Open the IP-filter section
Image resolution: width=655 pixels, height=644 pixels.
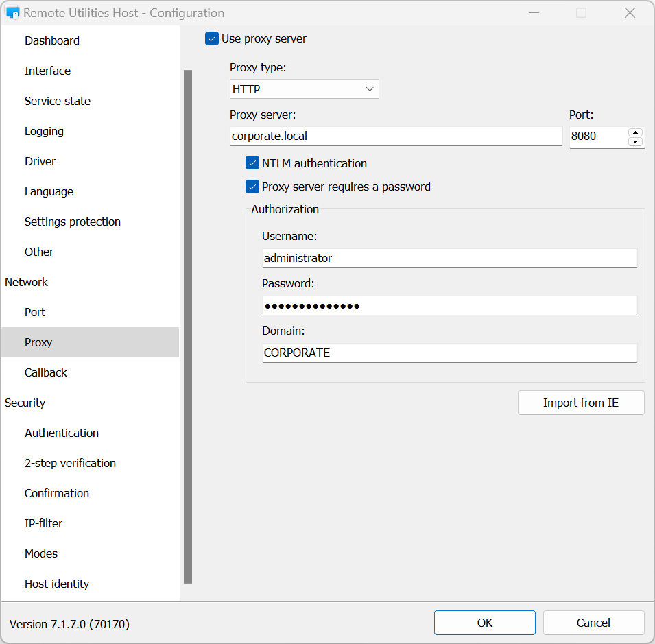43,523
